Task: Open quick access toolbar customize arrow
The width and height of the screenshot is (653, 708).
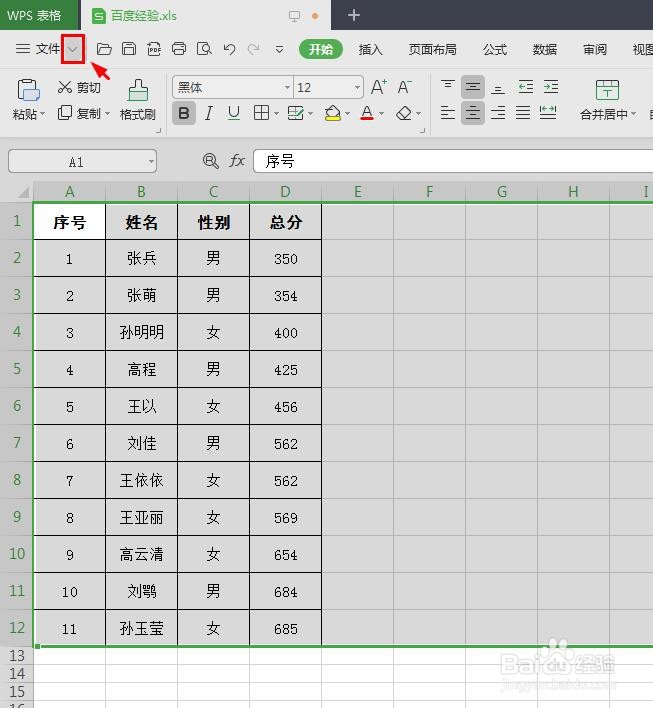Action: 280,49
